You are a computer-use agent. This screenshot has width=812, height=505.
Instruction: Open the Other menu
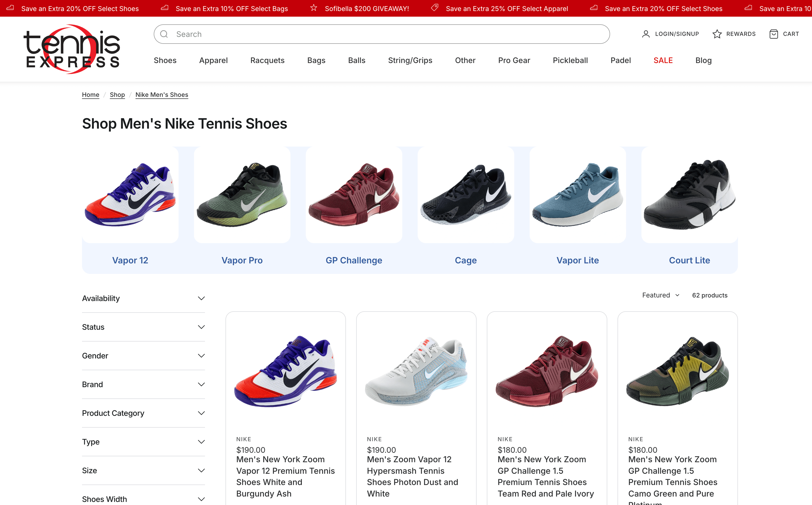click(x=465, y=60)
